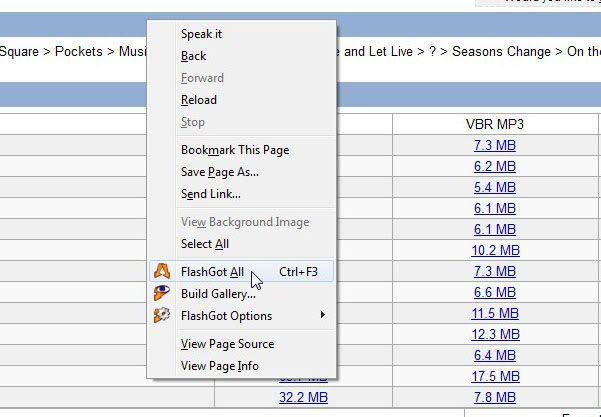The height and width of the screenshot is (417, 601).
Task: Choose Reload from the context menu
Action: coord(199,100)
